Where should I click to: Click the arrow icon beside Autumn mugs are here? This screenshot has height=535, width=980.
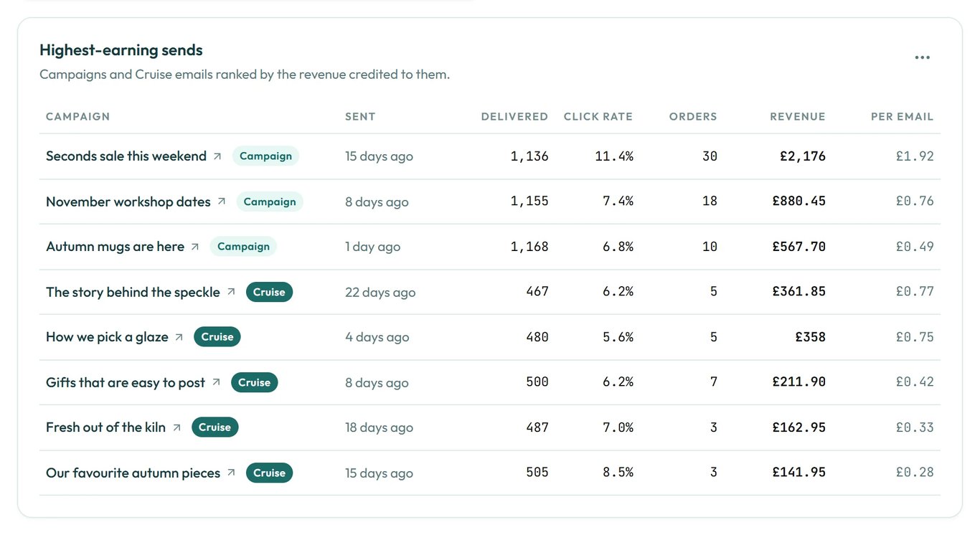tap(195, 247)
